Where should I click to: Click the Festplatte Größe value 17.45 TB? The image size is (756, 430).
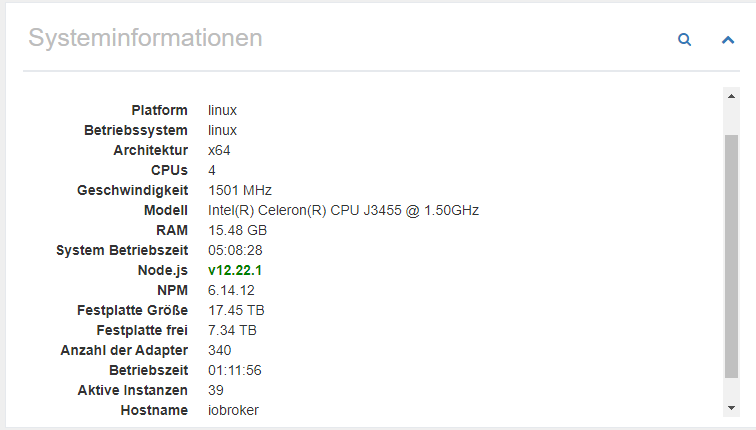point(236,310)
